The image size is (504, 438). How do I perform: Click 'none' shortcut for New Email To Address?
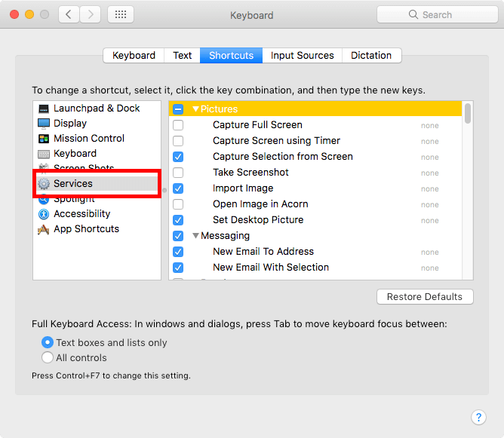coord(430,252)
